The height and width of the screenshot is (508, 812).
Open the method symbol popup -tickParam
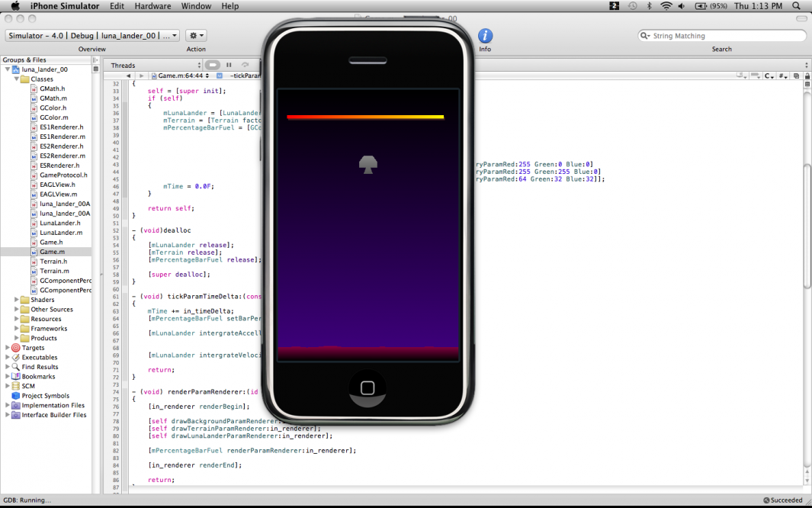(x=239, y=76)
